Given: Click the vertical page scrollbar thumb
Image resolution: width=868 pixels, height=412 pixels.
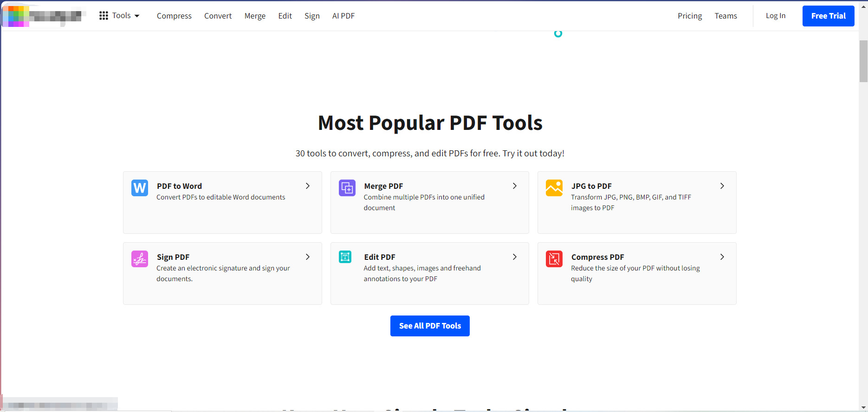Looking at the screenshot, I should [863, 61].
